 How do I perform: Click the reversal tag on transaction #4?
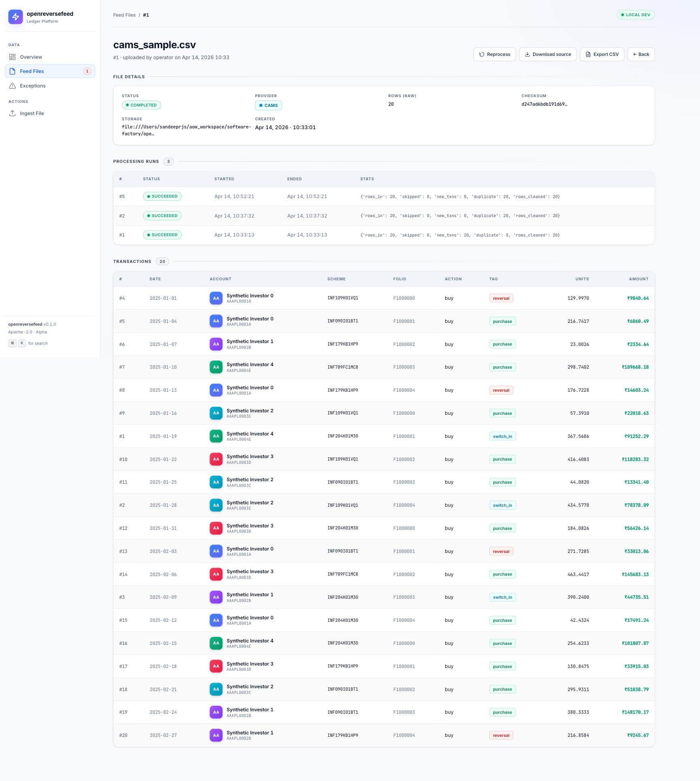[501, 298]
